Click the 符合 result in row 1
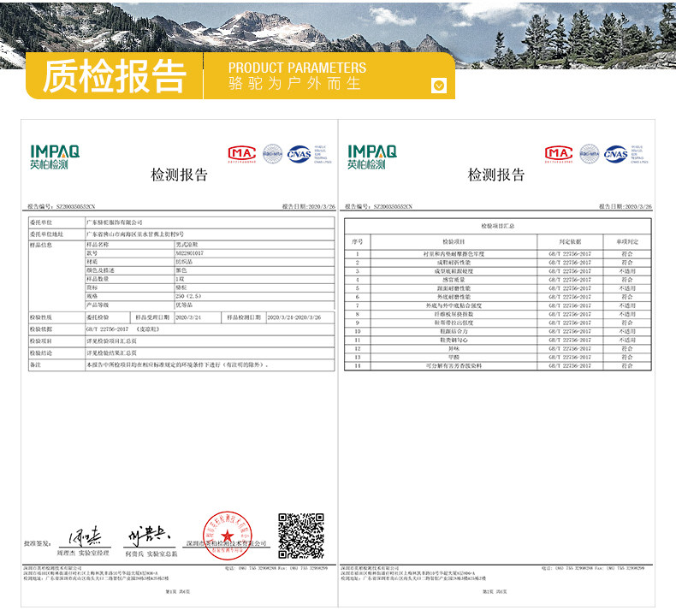 click(627, 254)
